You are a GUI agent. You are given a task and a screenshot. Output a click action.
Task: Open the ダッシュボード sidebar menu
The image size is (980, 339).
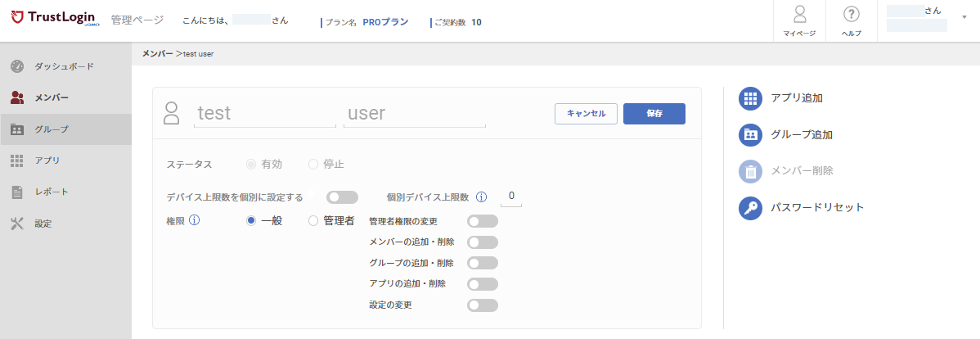(65, 66)
